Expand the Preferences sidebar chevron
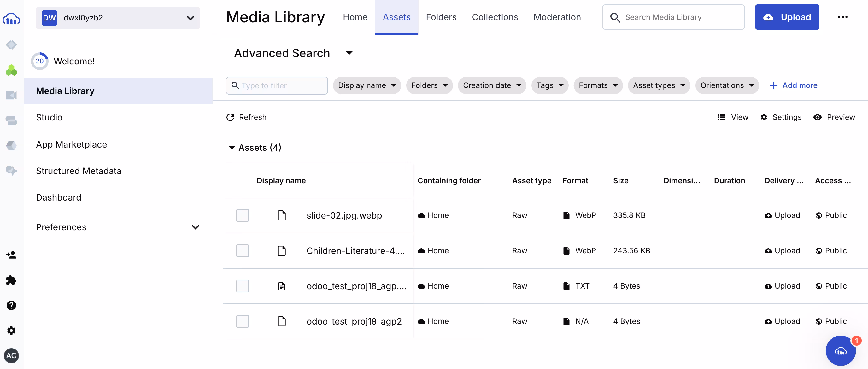The width and height of the screenshot is (868, 369). [195, 227]
